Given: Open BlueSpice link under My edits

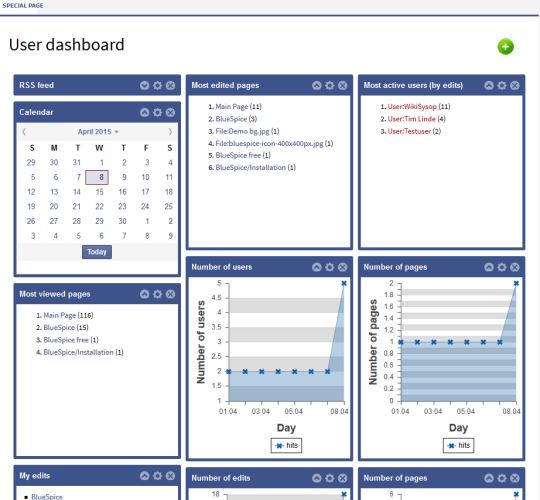Looking at the screenshot, I should (47, 497).
